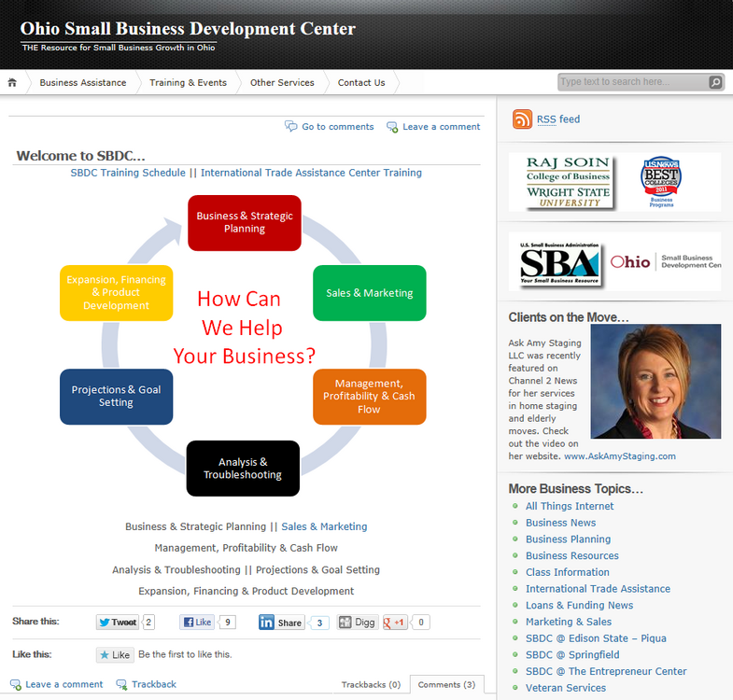Viewport: 733px width, 700px height.
Task: Click the LinkedIn share count showing 3
Action: click(x=319, y=623)
